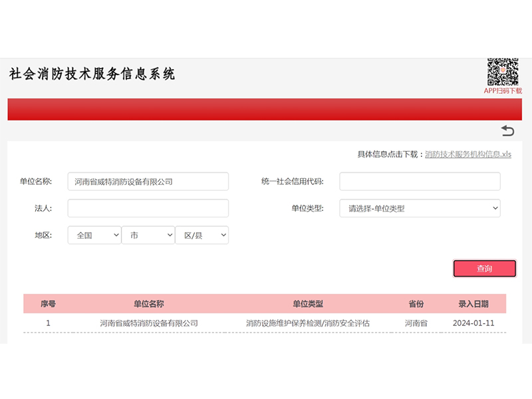This screenshot has height=399, width=532.
Task: Focus the 单位名称 input field
Action: (x=148, y=182)
